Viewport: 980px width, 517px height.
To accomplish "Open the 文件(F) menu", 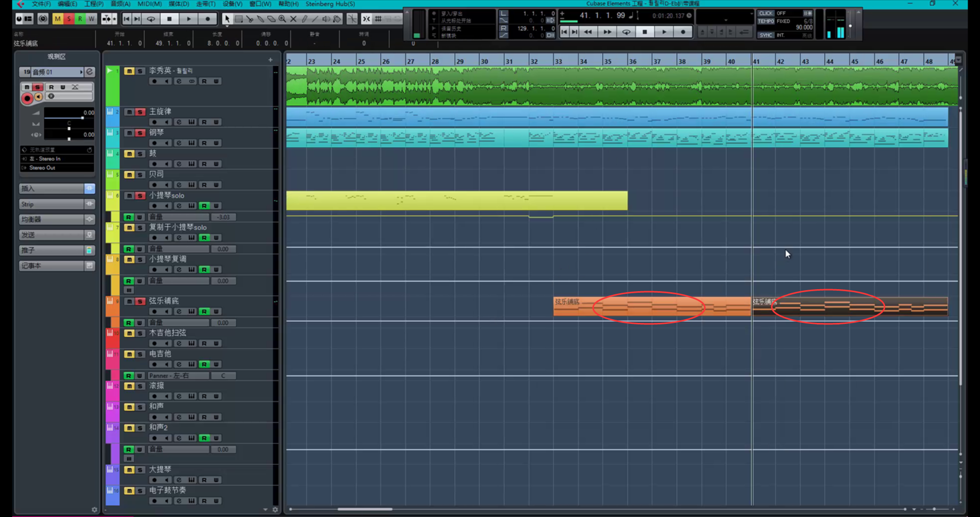I will coord(41,4).
